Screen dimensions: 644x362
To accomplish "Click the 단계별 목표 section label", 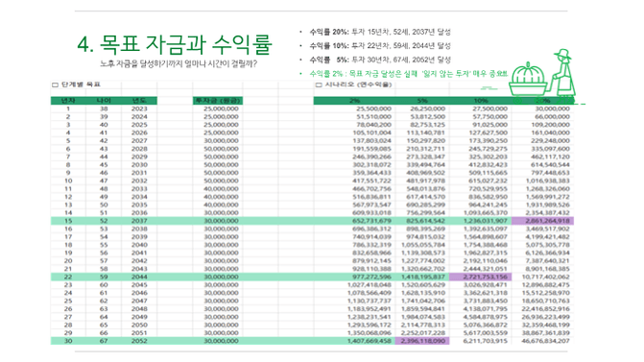I will [x=81, y=84].
